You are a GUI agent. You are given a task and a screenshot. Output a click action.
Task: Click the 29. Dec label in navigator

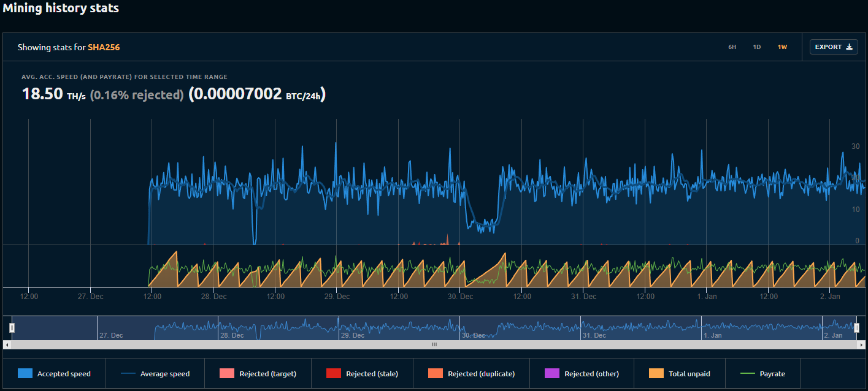click(353, 335)
